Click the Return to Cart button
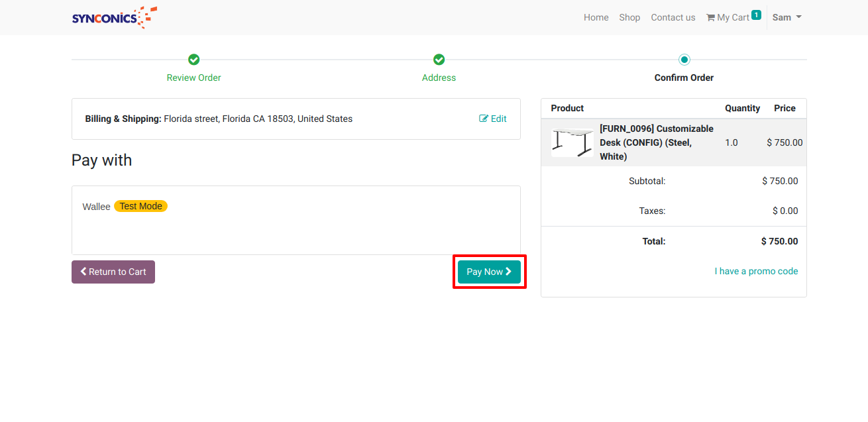The width and height of the screenshot is (868, 422). (x=113, y=272)
